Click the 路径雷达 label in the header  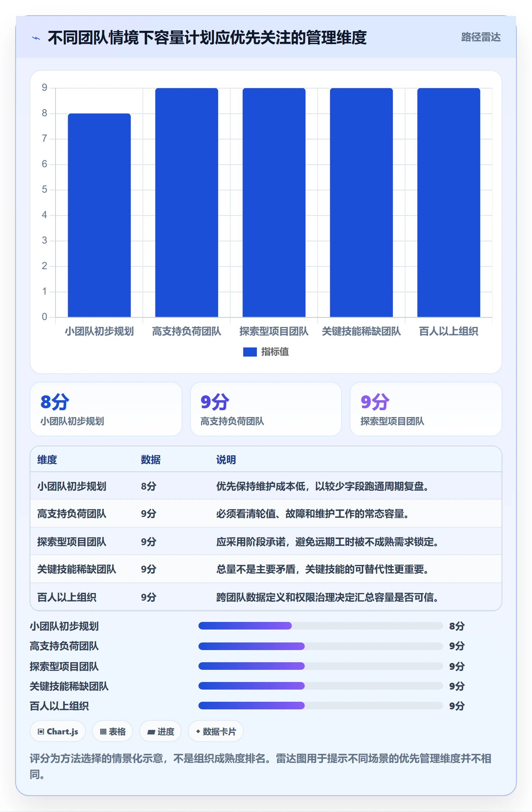(x=481, y=37)
